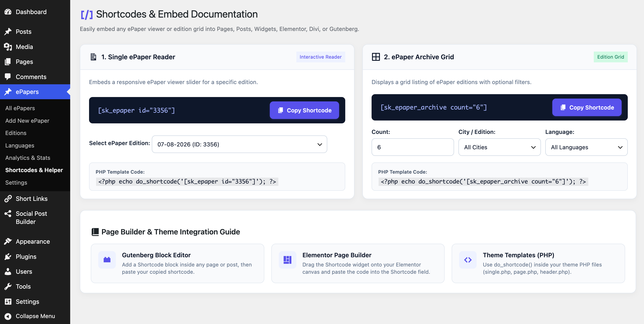Click the shortcode bracket icon in page title
Viewport: 644px width, 324px height.
(86, 14)
